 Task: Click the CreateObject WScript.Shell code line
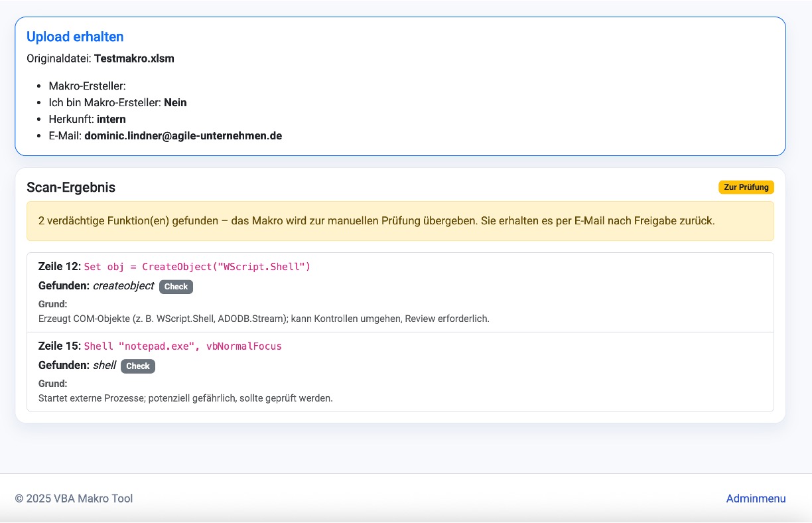197,267
